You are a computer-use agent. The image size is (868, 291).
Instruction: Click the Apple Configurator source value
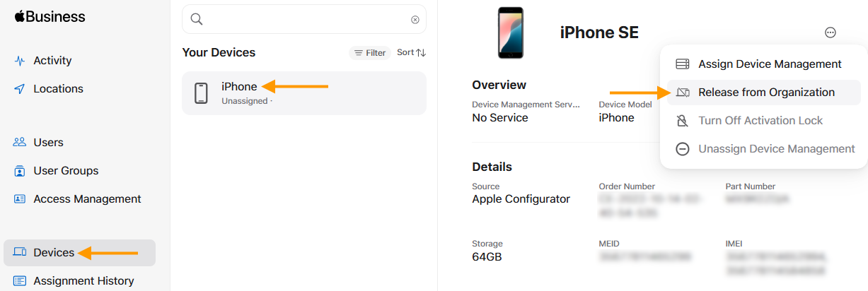pyautogui.click(x=521, y=199)
